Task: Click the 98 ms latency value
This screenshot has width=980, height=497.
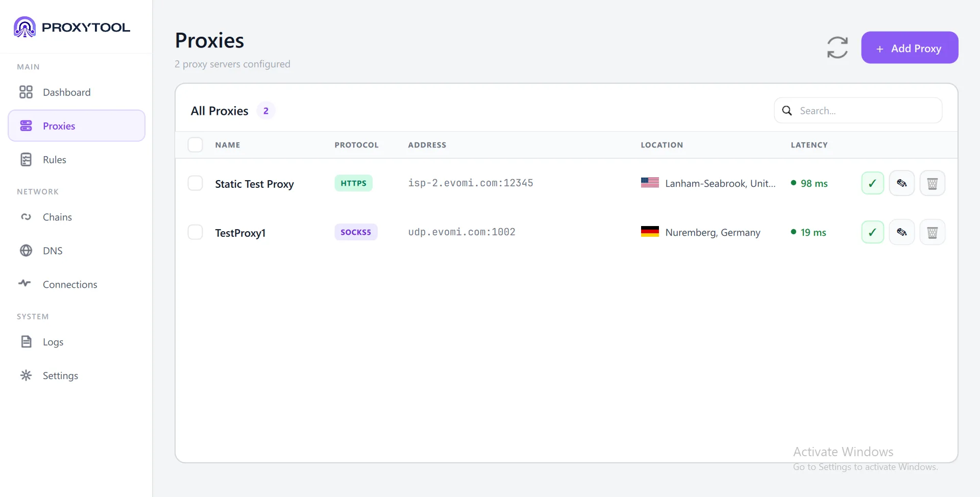Action: [814, 183]
